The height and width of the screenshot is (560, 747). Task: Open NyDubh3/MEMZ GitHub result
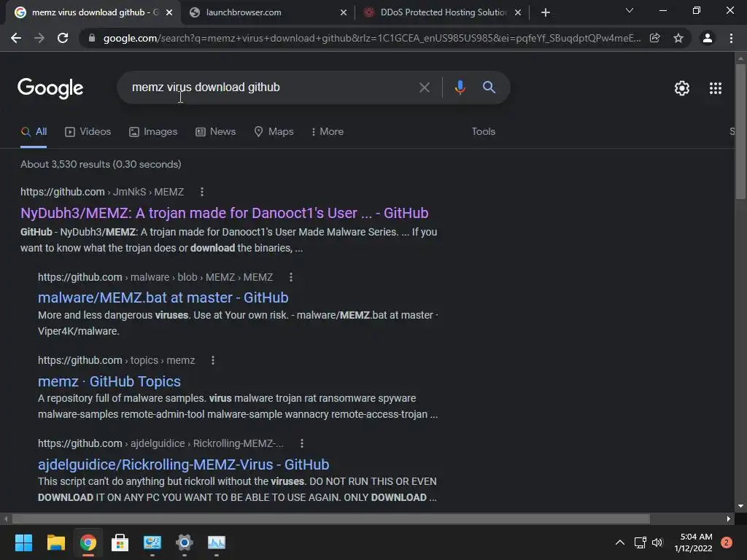(x=225, y=213)
